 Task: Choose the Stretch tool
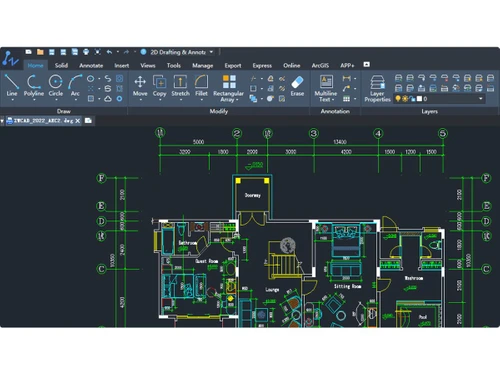click(x=180, y=85)
